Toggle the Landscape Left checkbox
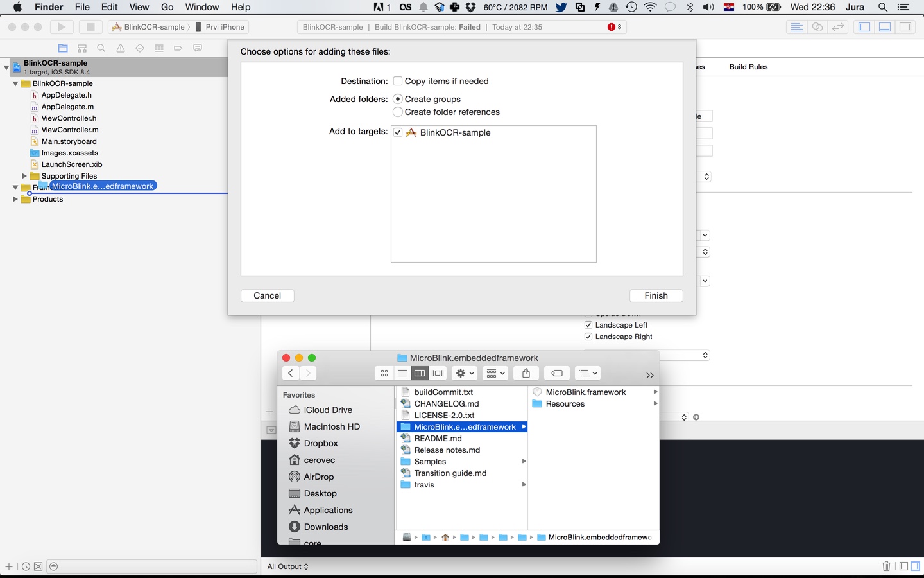Viewport: 924px width, 578px height. (x=588, y=325)
